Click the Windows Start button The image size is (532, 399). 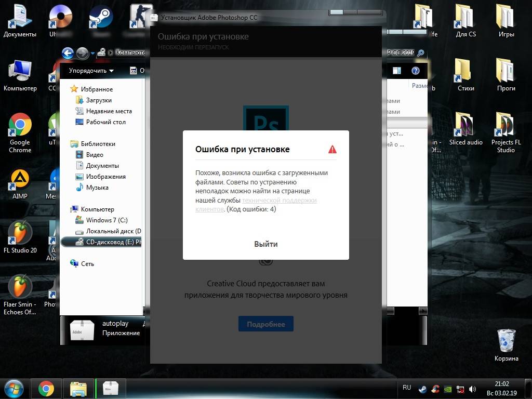pos(14,389)
